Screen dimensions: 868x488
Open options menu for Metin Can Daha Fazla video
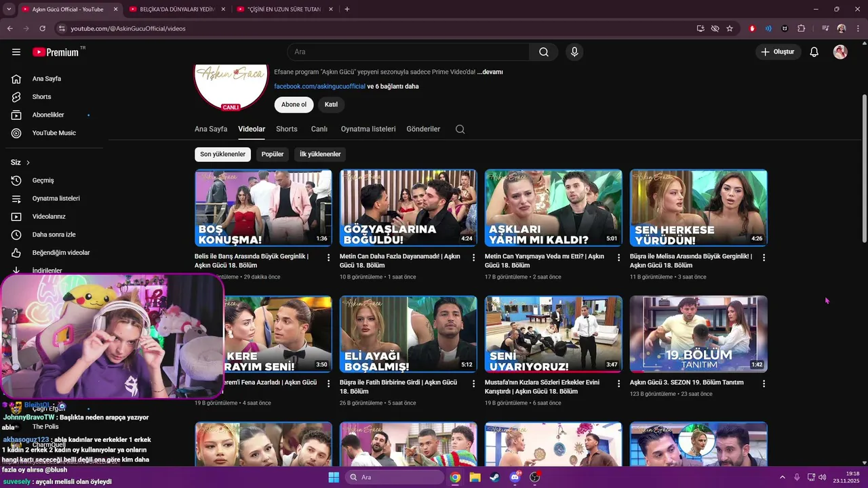tap(474, 258)
